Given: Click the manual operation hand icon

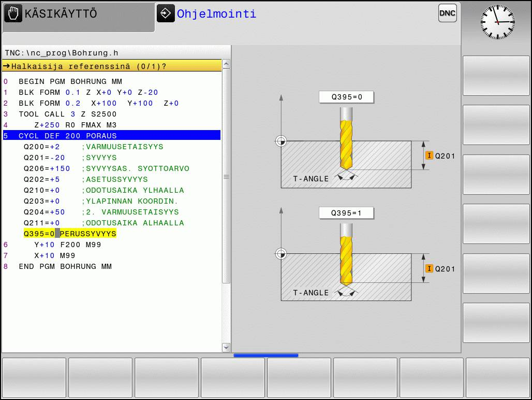Looking at the screenshot, I should [x=13, y=14].
